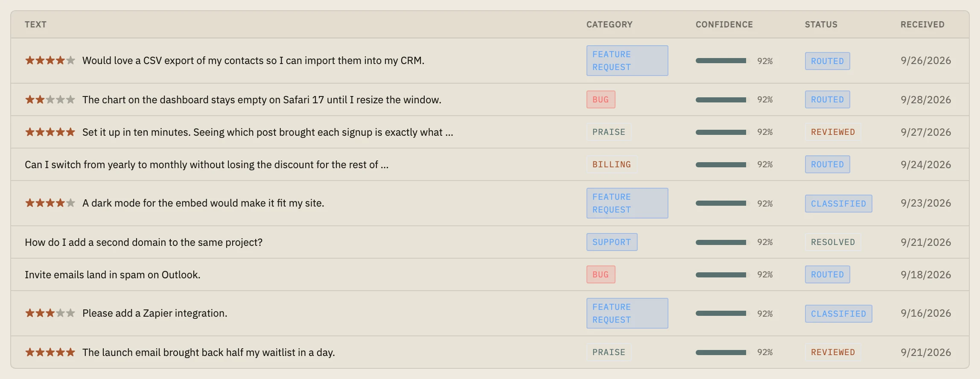980x379 pixels.
Task: Click the confidence bar on billing question row
Action: point(722,164)
